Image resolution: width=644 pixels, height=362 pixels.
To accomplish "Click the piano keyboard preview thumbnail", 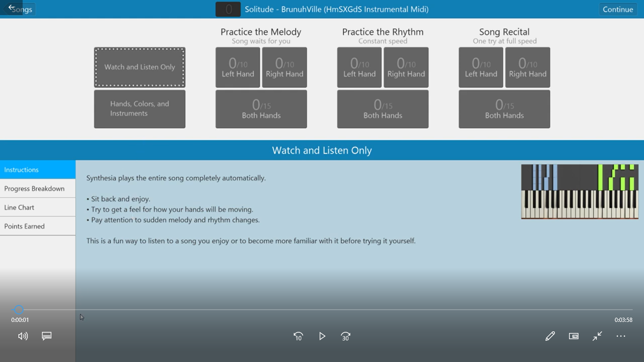I will tap(580, 191).
